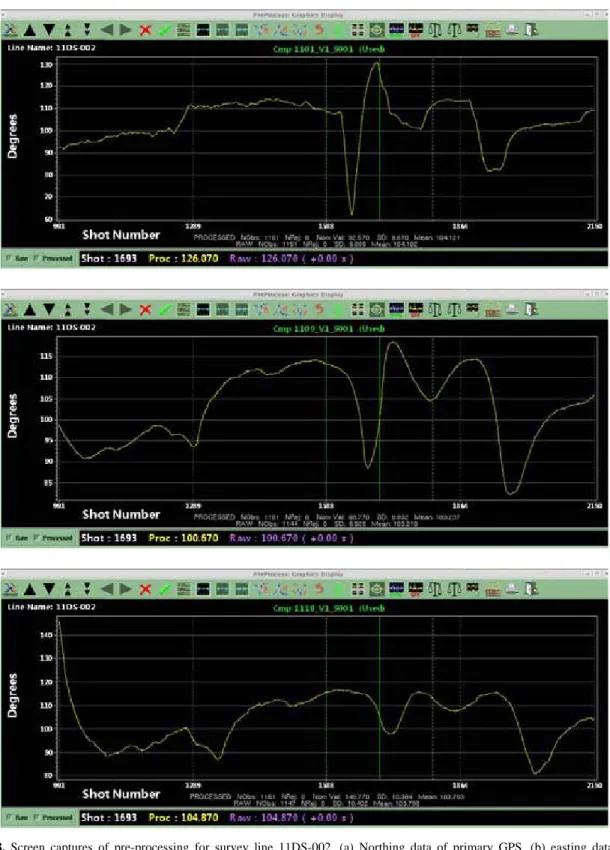Click green left arrow in Cmp 1101 window toolbar
This screenshot has width=610, height=850.
(107, 30)
